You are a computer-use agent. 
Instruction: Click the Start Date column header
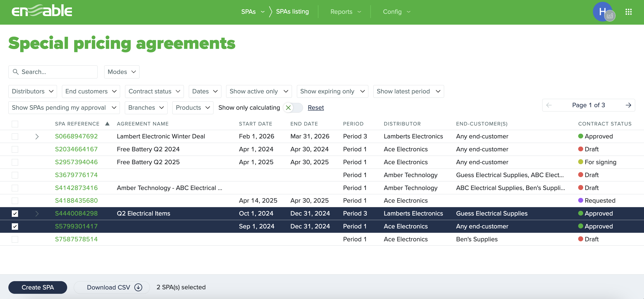coord(256,124)
